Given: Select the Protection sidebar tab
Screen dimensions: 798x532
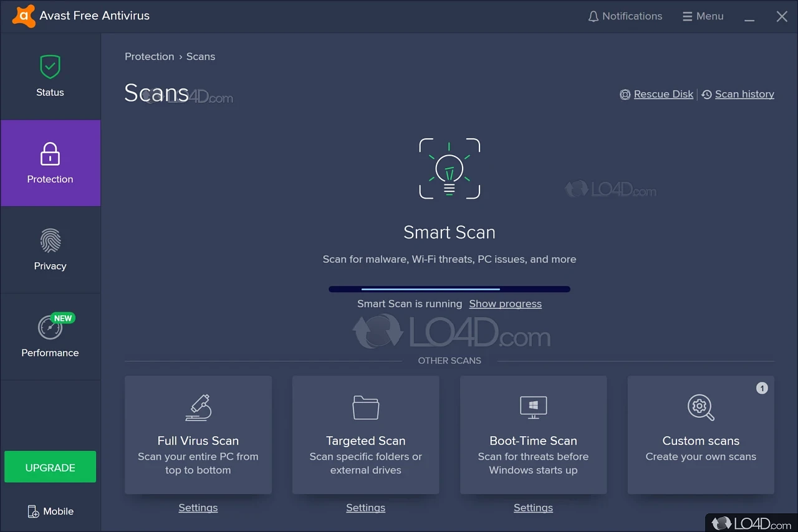Looking at the screenshot, I should (x=50, y=163).
